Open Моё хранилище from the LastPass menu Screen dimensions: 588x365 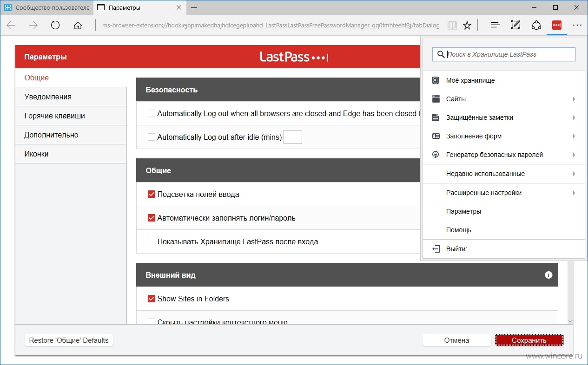503,80
